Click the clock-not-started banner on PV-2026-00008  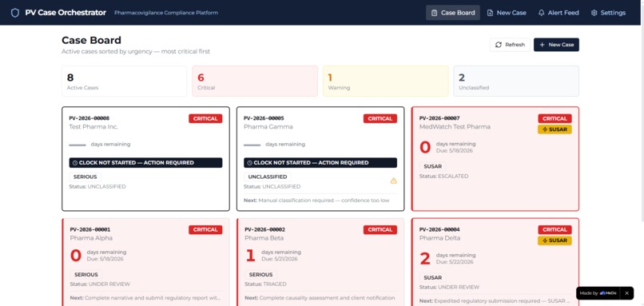click(x=145, y=163)
